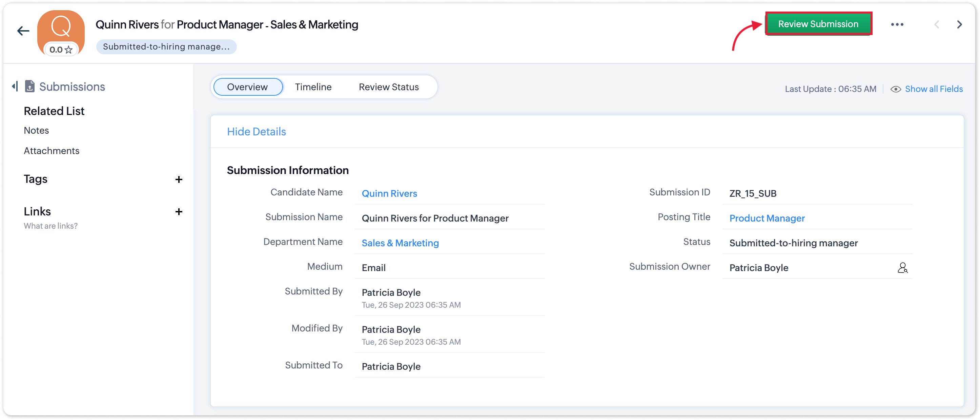Viewport: 980px width, 420px height.
Task: Click change owner icon beside Patricia Boyle
Action: pyautogui.click(x=902, y=268)
